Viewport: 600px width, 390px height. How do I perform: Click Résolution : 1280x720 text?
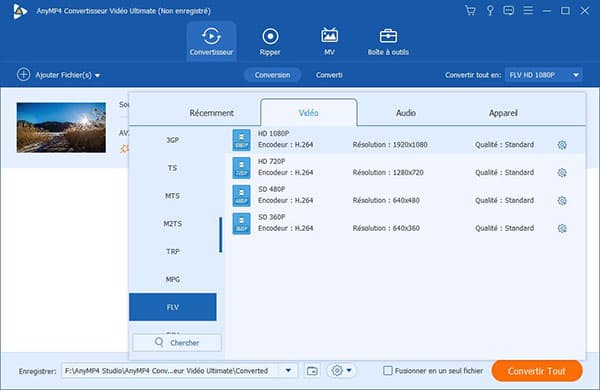[x=388, y=173]
